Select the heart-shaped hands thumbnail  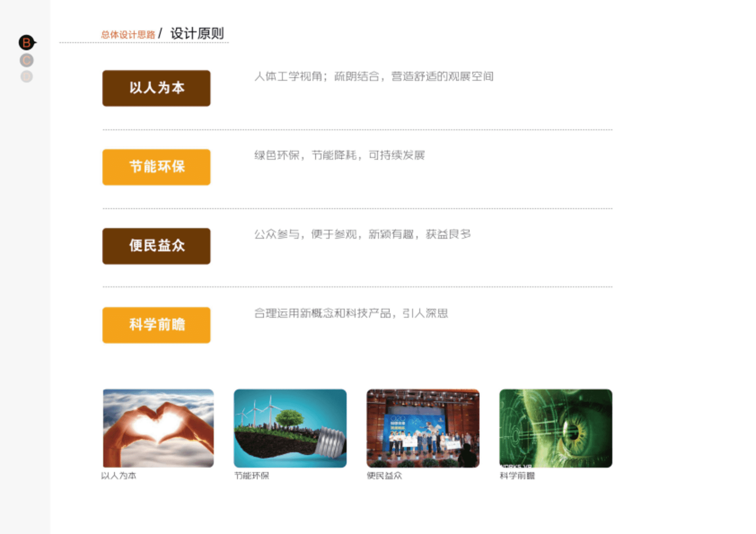[x=158, y=428]
